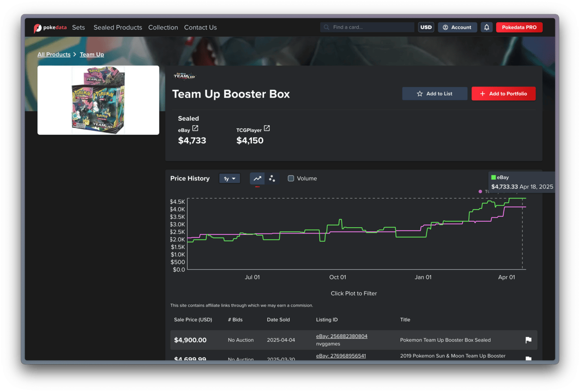580x392 pixels.
Task: Click the affiliate links disclaimer text
Action: pyautogui.click(x=242, y=305)
